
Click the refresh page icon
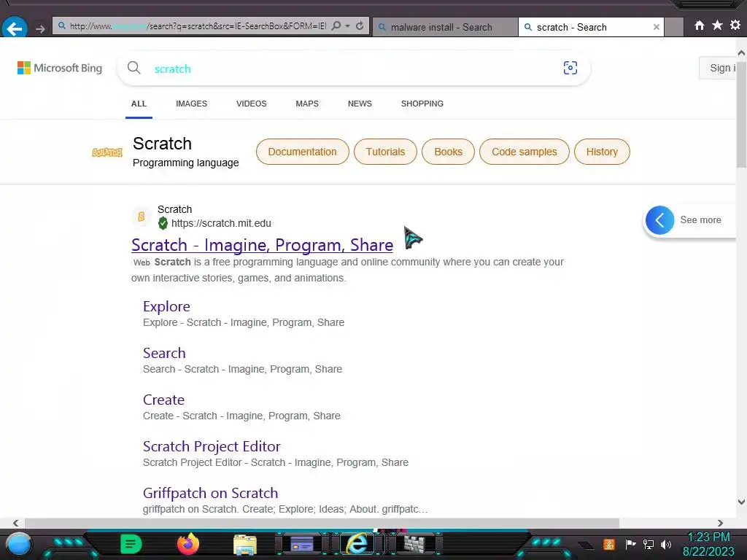360,26
